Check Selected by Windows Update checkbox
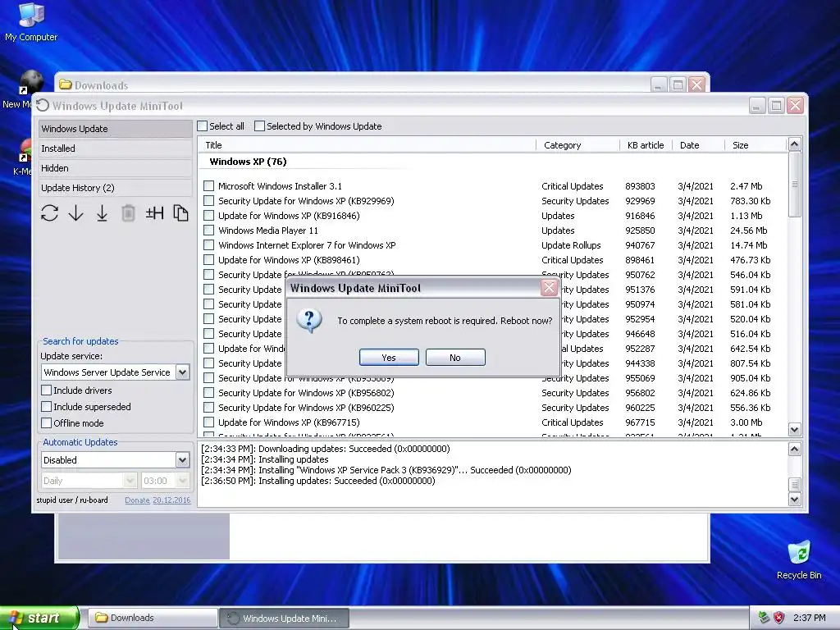Screen dimensions: 840x630 [259, 126]
